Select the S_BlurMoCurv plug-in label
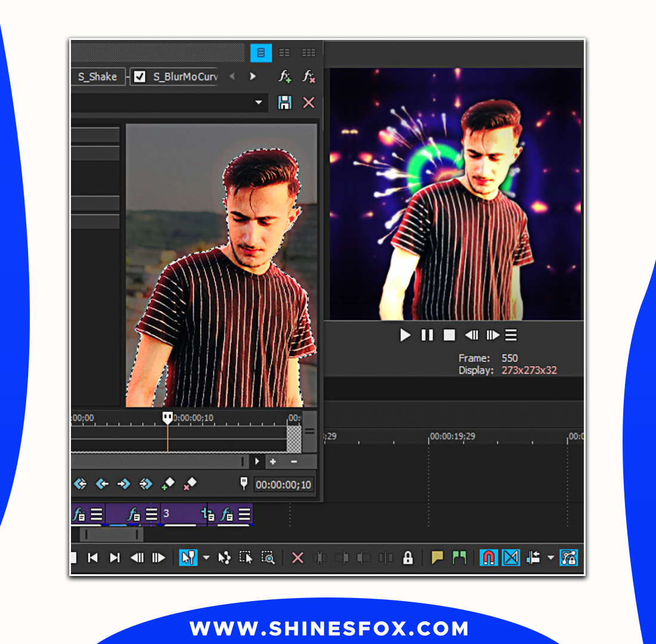The image size is (656, 644). coord(185,77)
